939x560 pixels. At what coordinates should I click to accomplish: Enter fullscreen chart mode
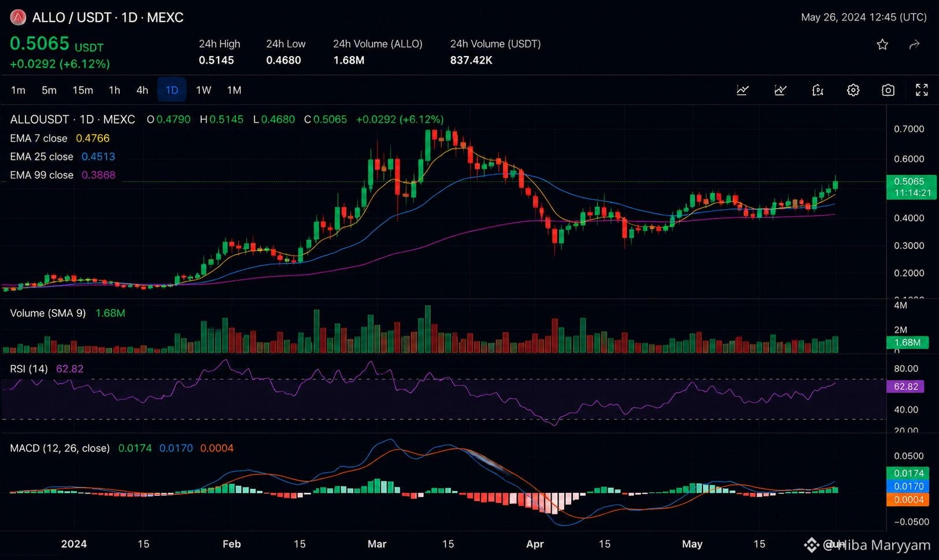[922, 90]
